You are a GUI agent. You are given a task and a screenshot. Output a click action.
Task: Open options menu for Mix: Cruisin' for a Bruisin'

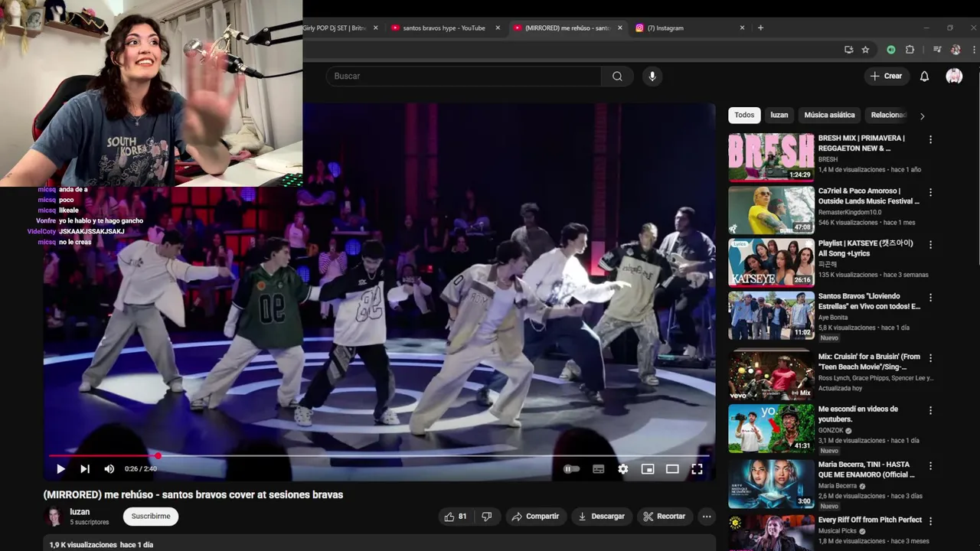click(x=930, y=358)
